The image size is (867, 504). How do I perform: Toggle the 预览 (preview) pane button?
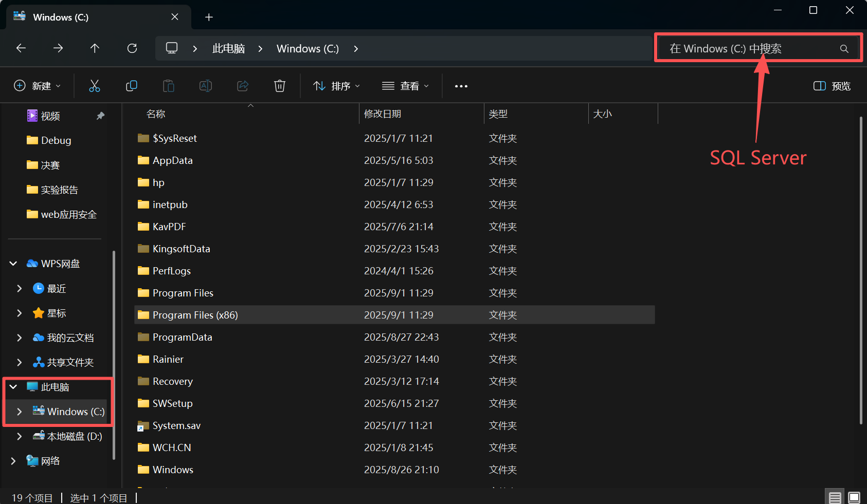point(831,86)
